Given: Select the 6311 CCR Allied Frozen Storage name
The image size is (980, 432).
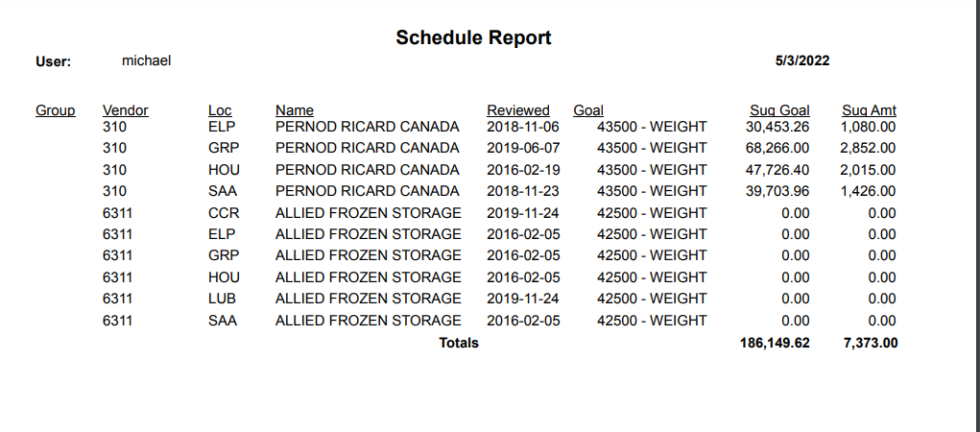Looking at the screenshot, I should tap(369, 213).
